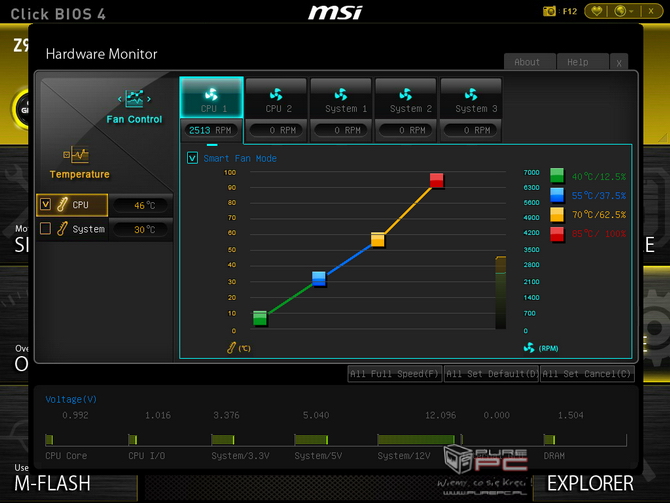
Task: Click the About tab
Action: click(529, 62)
